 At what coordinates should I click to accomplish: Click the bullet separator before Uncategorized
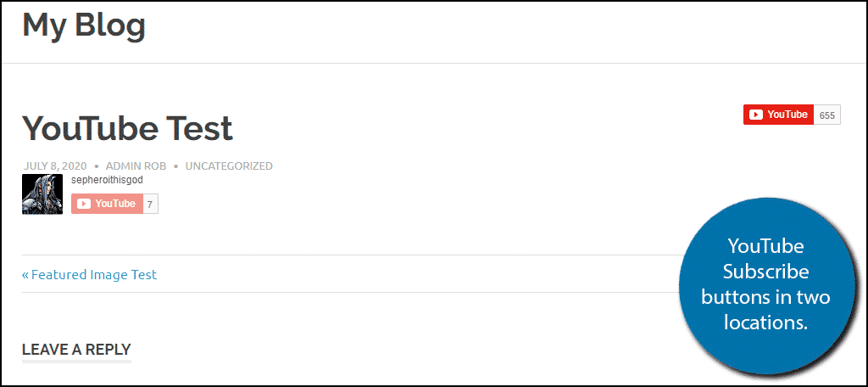175,166
